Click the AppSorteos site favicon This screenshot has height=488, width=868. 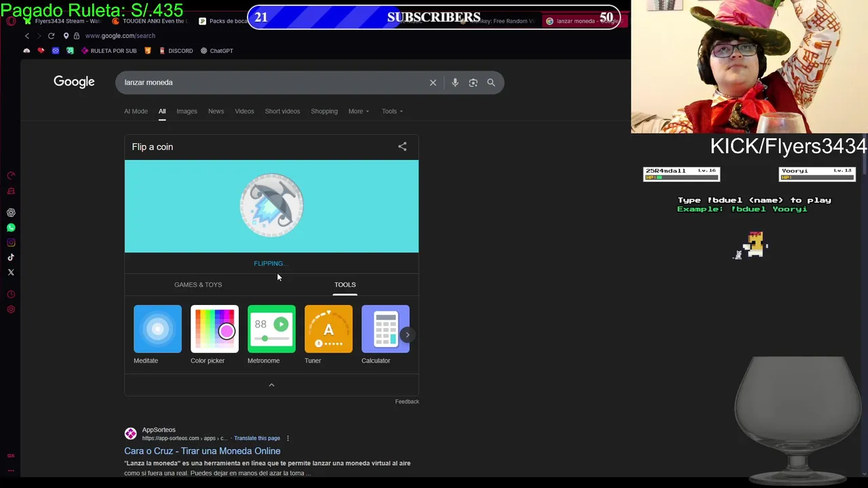point(130,434)
